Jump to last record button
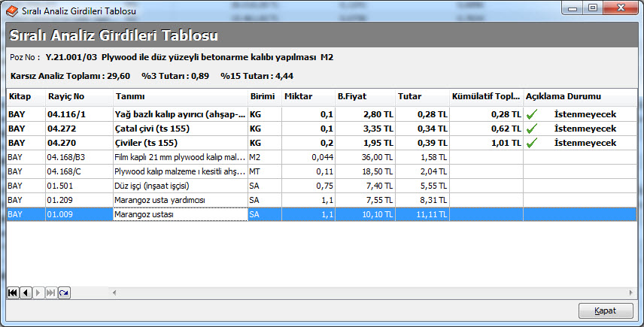Viewport: 644px width, 327px height. pos(50,292)
